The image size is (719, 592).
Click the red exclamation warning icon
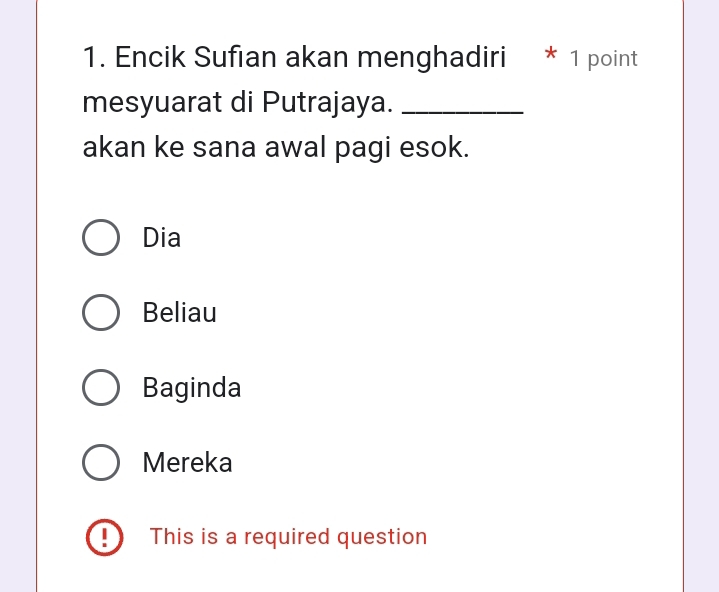(x=101, y=537)
